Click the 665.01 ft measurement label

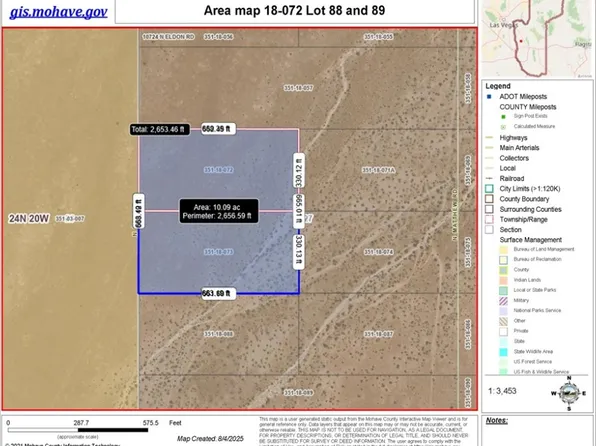pyautogui.click(x=299, y=211)
